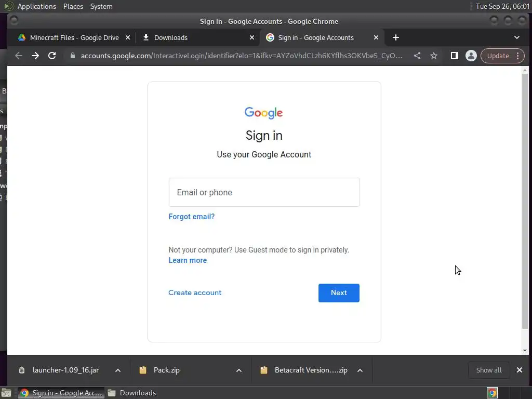Click the Next button
This screenshot has width=532, height=399.
tap(339, 293)
